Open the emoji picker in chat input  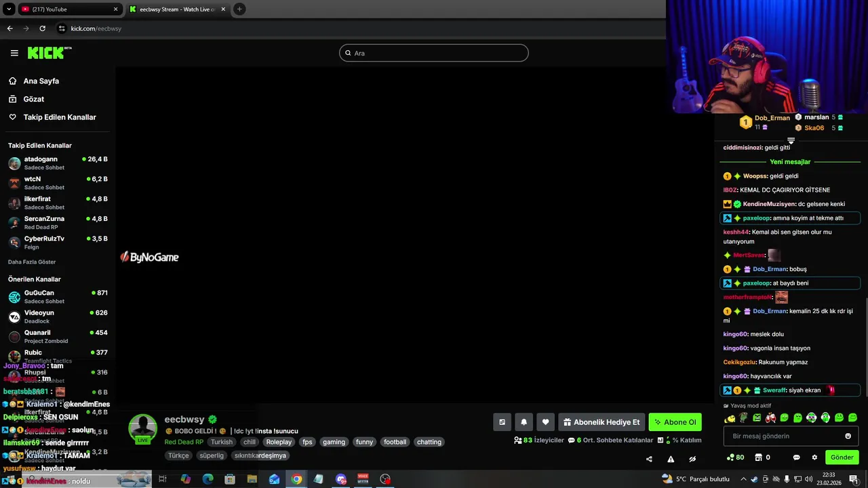pos(848,436)
